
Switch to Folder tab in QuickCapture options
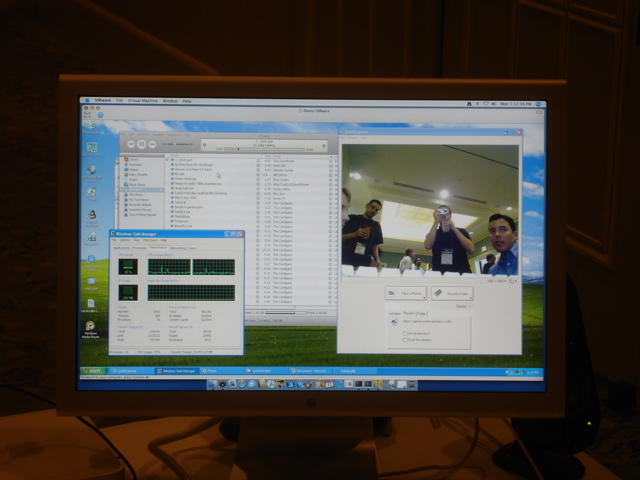click(421, 313)
